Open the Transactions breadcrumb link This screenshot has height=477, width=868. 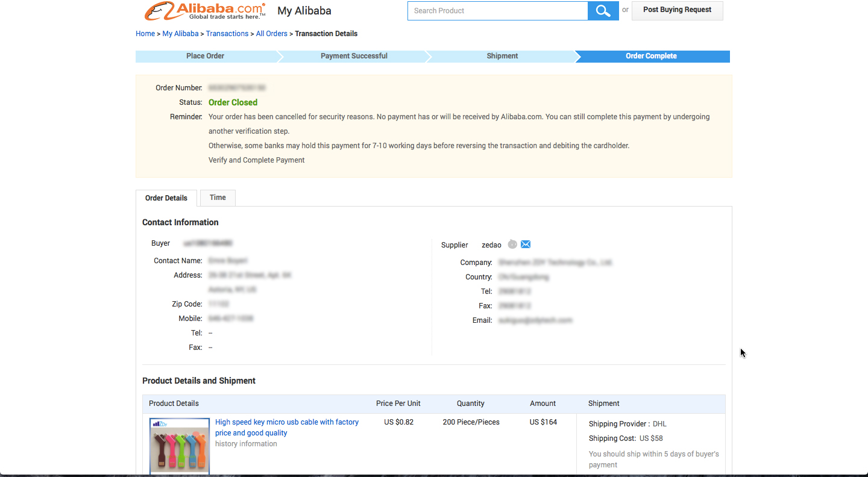point(227,33)
